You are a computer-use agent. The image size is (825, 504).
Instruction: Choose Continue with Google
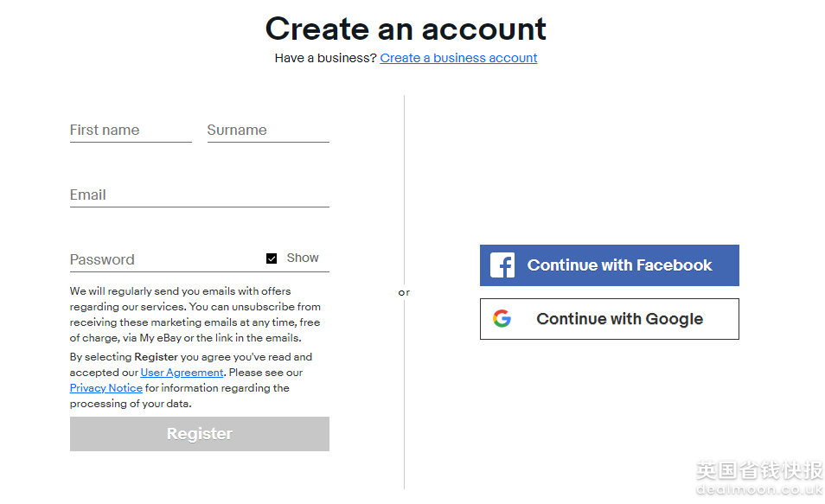(x=619, y=319)
